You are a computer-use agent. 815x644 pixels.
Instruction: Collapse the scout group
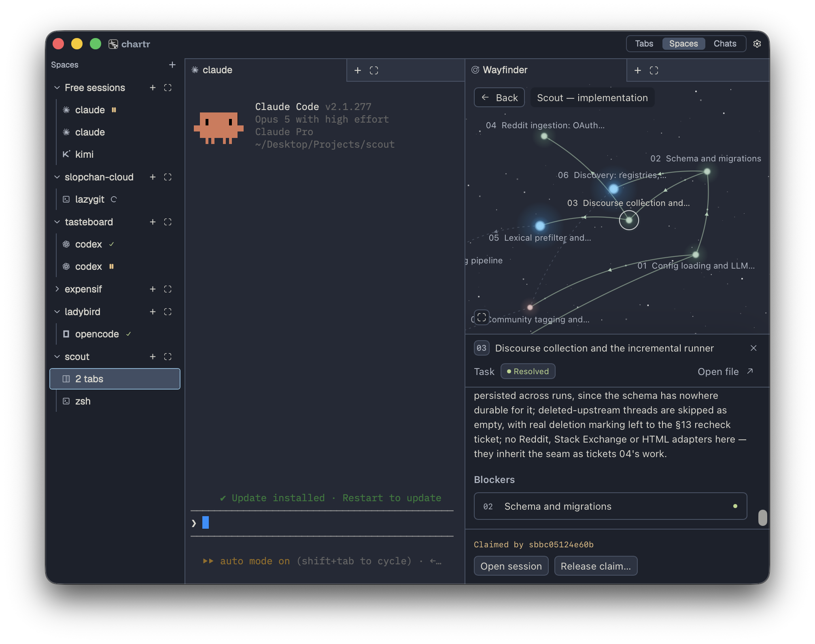coord(57,357)
